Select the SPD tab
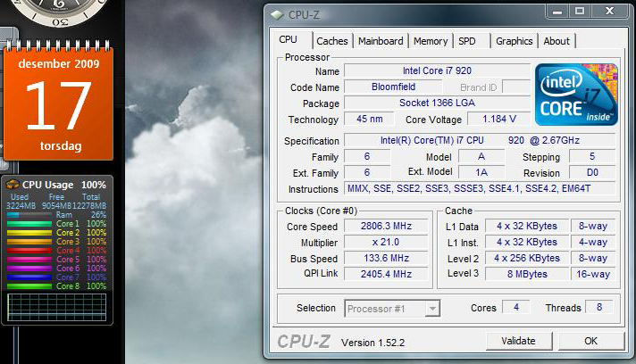Screen dimensions: 636x364 pos(467,41)
